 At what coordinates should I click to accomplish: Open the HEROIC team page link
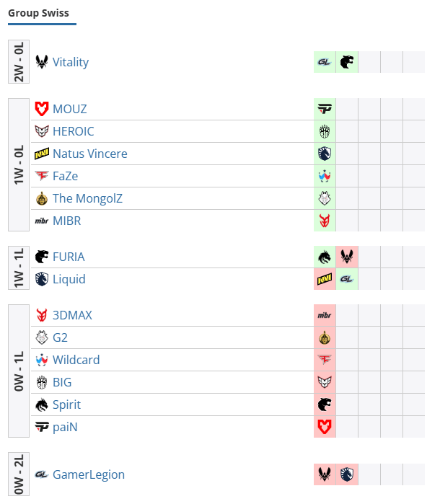tap(74, 131)
